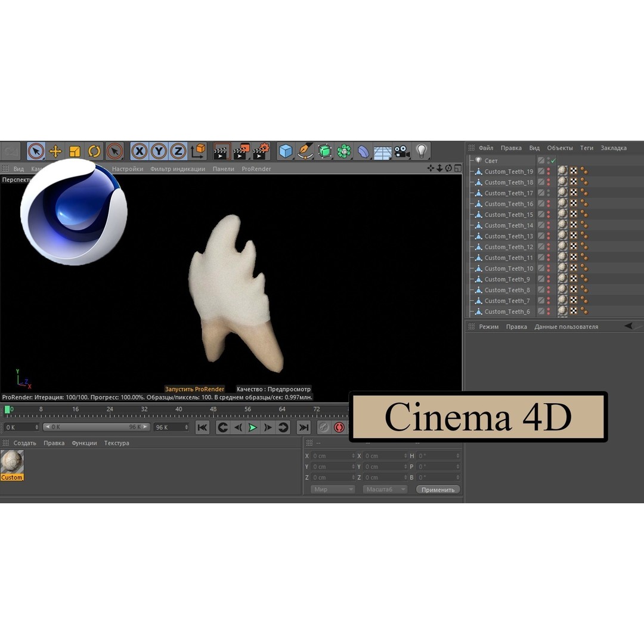This screenshot has height=644, width=644.
Task: Render to Picture Viewer icon
Action: (241, 151)
